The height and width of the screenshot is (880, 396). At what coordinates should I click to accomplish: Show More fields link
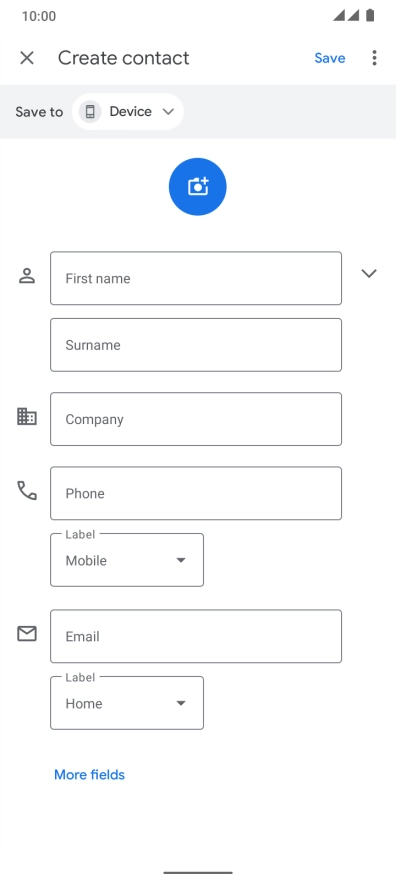(x=89, y=774)
